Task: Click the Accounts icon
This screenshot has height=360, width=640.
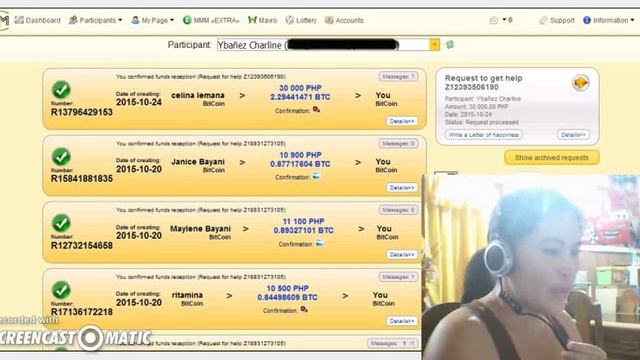Action: [x=329, y=20]
